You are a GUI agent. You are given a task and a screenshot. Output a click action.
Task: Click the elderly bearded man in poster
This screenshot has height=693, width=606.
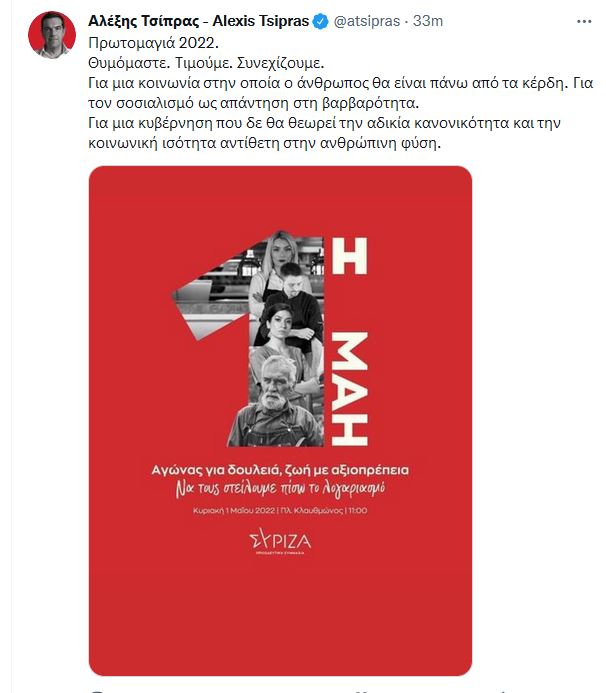coord(276,402)
